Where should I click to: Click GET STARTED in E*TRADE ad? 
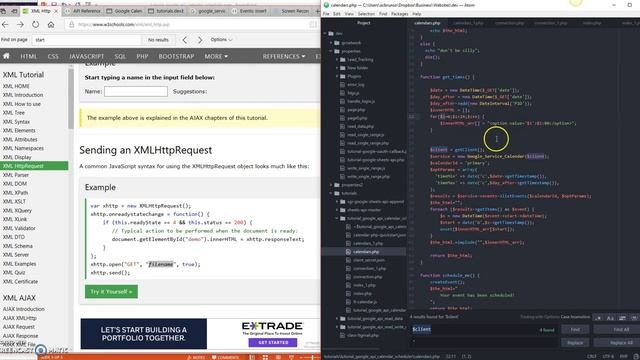tap(273, 342)
